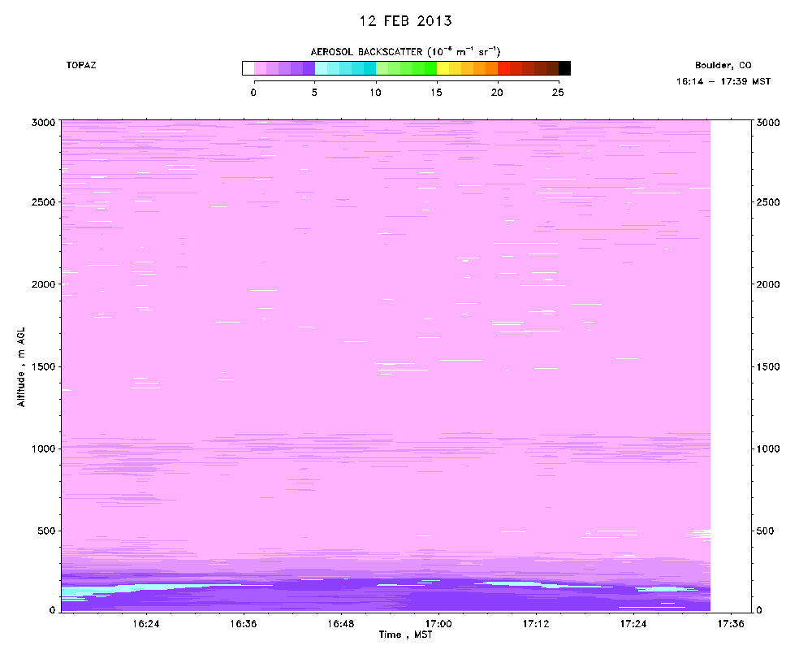Select time tick label 17:24
This screenshot has width=812, height=650.
tap(633, 624)
